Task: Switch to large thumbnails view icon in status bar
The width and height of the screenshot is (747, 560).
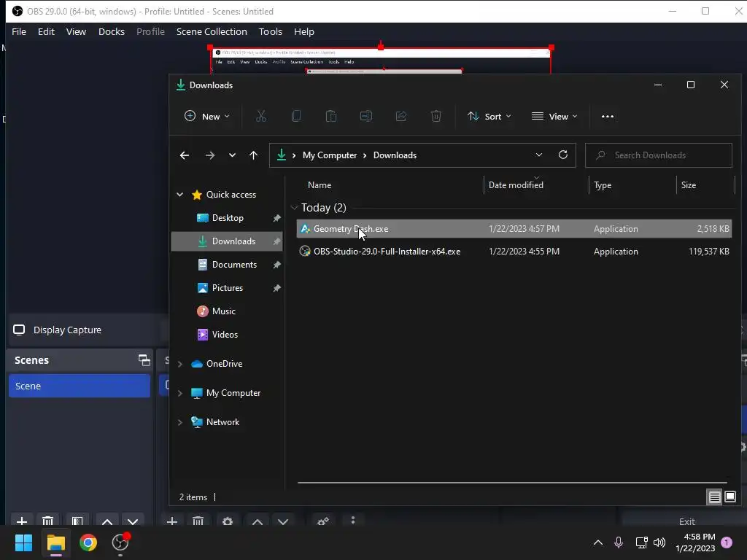Action: (729, 497)
